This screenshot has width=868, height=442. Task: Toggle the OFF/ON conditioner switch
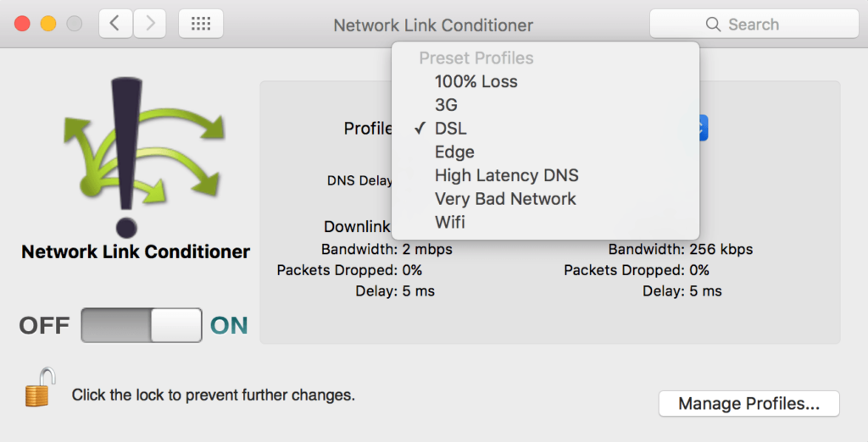click(x=142, y=325)
